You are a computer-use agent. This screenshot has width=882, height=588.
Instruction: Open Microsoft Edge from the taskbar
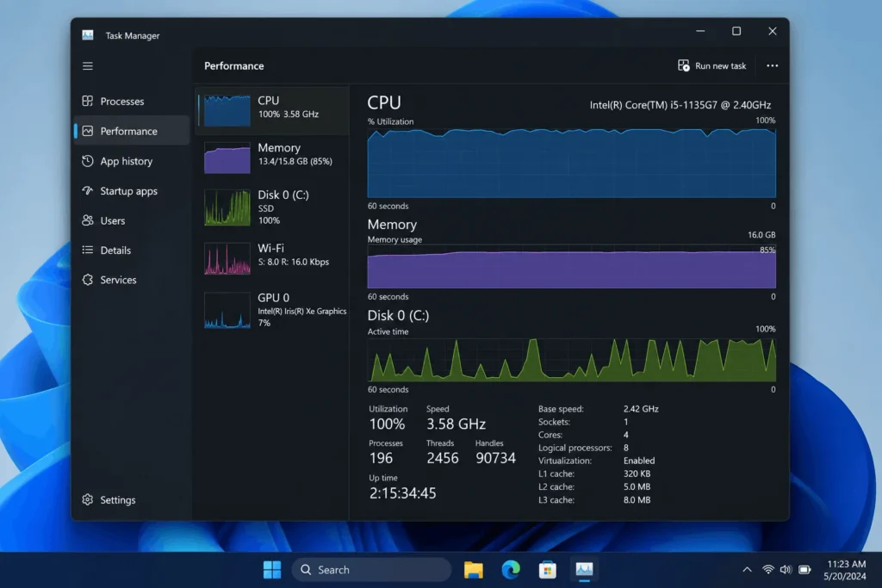coord(511,569)
